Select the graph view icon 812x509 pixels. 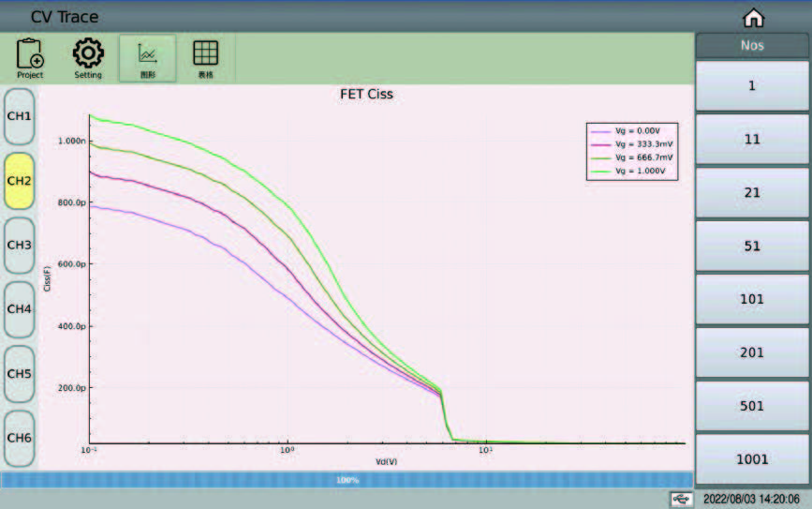click(147, 58)
